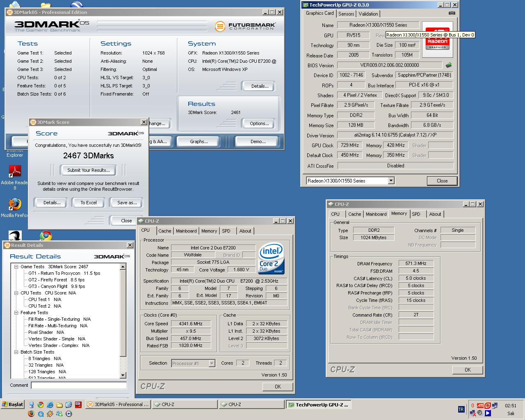Viewport: 525px width, 420px height.
Task: Click the Başlat start button
Action: [13, 404]
